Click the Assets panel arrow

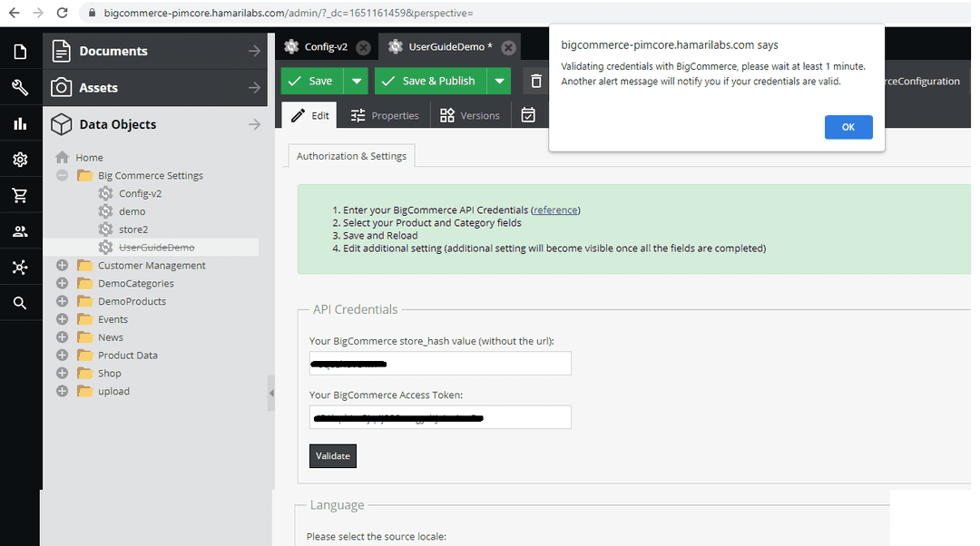click(x=254, y=87)
